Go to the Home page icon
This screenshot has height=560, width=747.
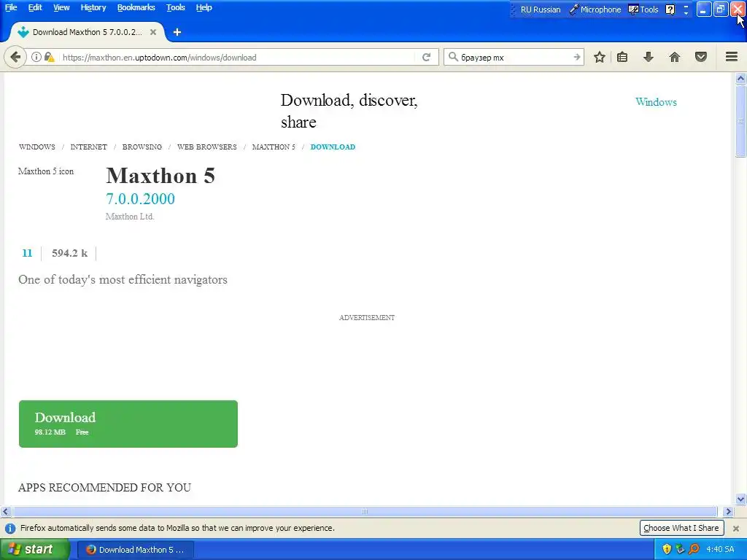pyautogui.click(x=675, y=57)
